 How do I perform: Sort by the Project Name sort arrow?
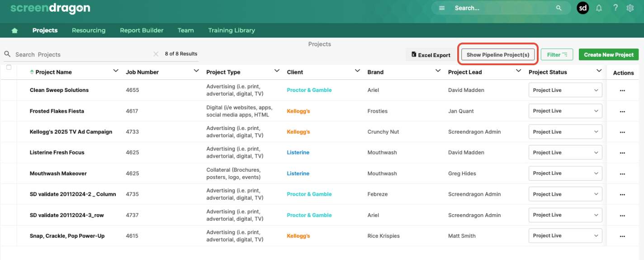(x=32, y=72)
